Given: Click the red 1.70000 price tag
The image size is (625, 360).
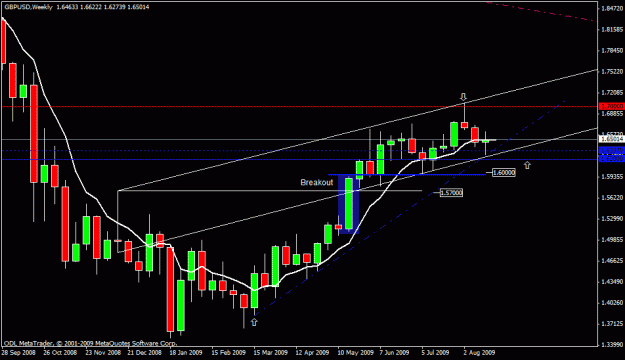Looking at the screenshot, I should [x=612, y=106].
